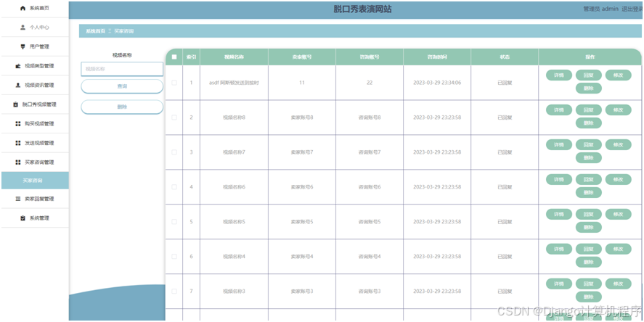Check the checkbox for row 7
The image size is (644, 322).
pos(174,292)
